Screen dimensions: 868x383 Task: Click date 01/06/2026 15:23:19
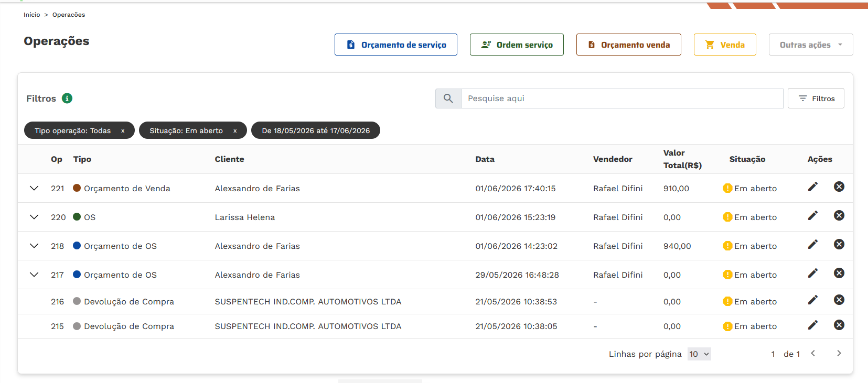coord(516,217)
